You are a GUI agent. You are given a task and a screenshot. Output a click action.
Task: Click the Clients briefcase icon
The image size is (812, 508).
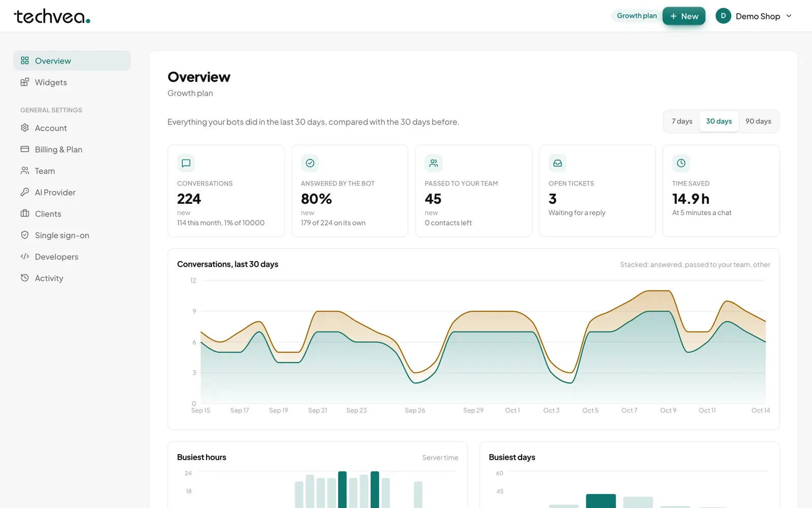25,213
